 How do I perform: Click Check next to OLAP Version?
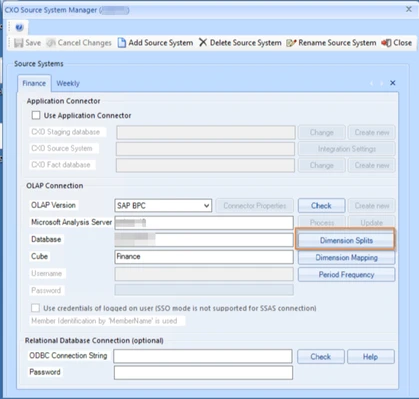(321, 206)
